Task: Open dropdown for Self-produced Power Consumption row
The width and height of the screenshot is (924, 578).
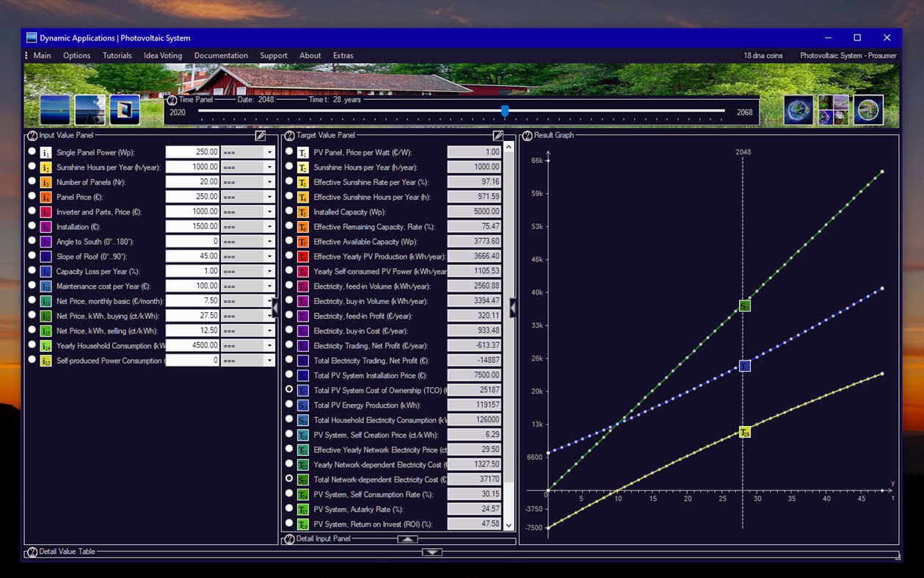Action: click(x=269, y=361)
